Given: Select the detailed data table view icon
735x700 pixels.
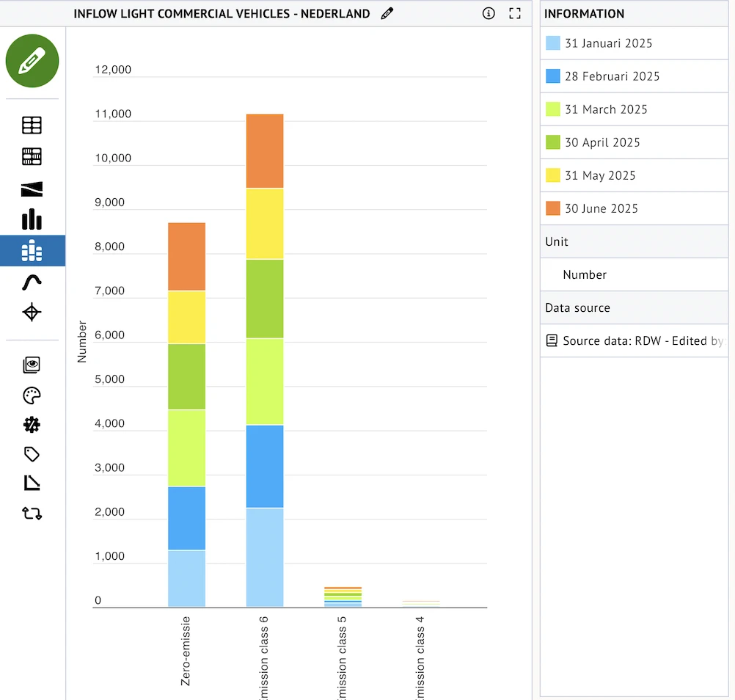Looking at the screenshot, I should point(32,156).
